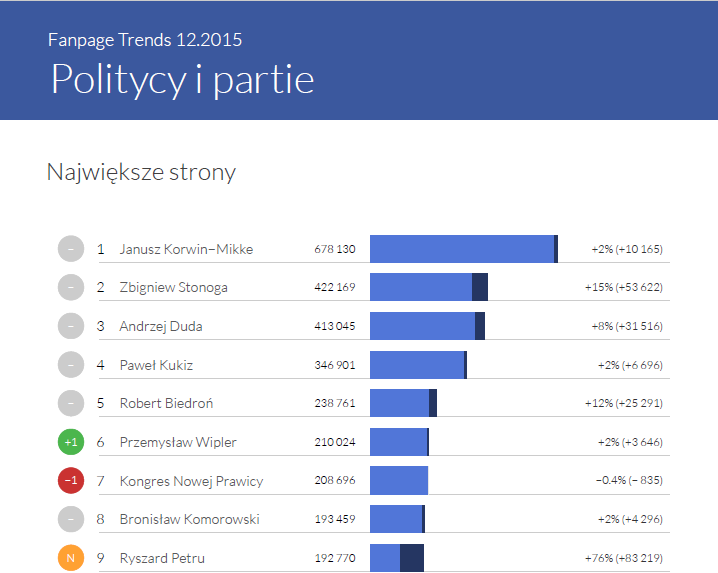Viewport: 718px width, 573px height.
Task: Click the orange N badge for Ryszard Petru
Action: coord(71,558)
